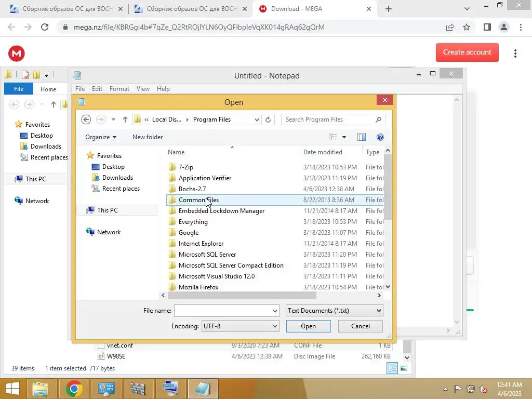Expand Explorer quick access toolbar dropdown
This screenshot has width=532, height=399.
pyautogui.click(x=46, y=75)
